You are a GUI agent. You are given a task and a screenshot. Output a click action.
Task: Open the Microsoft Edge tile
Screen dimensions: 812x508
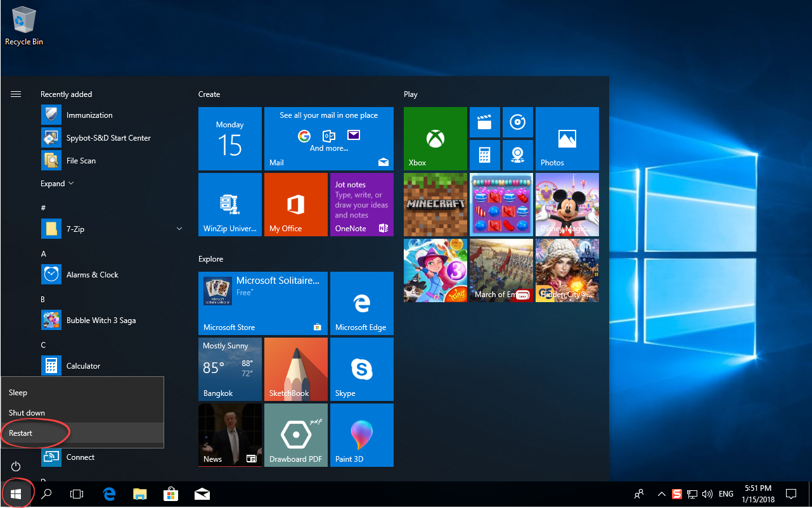click(362, 303)
